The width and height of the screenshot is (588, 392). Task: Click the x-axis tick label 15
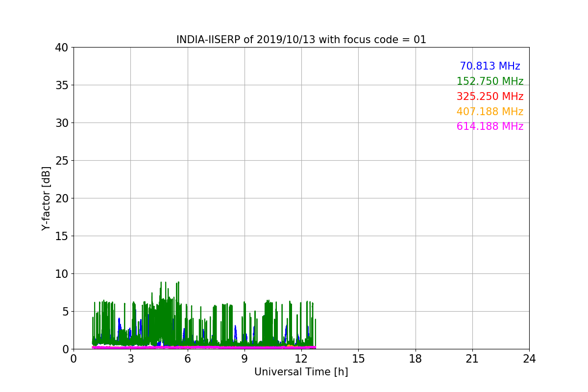(x=358, y=359)
